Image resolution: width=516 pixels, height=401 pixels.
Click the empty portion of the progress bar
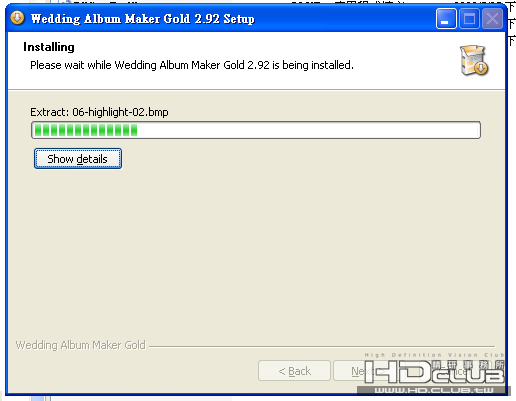[x=308, y=130]
